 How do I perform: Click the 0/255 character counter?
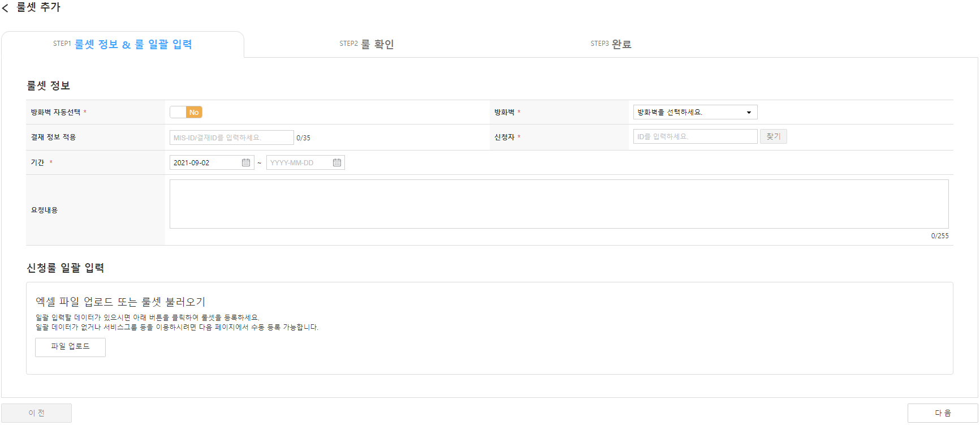tap(940, 236)
